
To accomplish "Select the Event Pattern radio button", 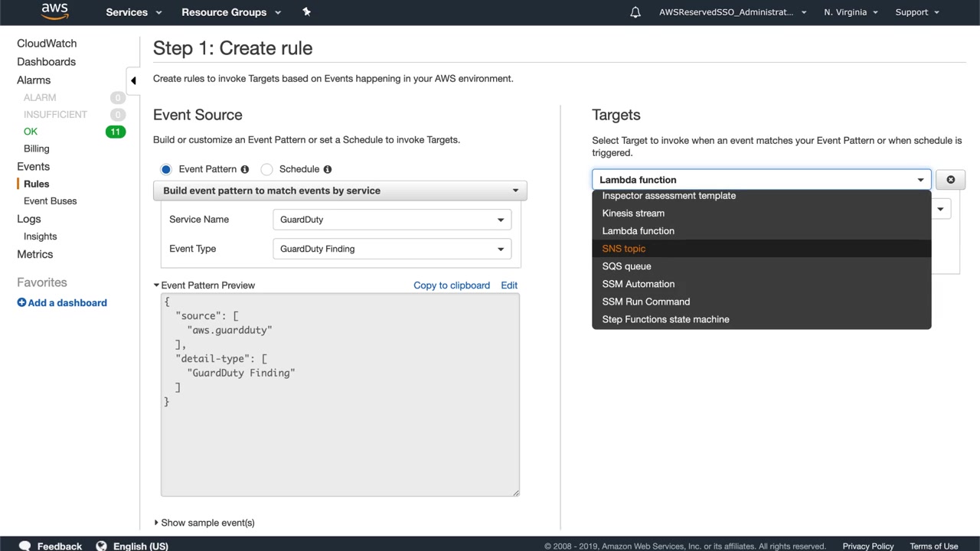I will coord(166,169).
